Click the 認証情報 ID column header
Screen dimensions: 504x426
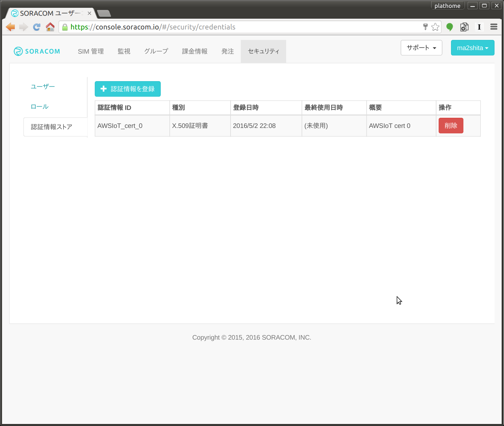click(132, 108)
